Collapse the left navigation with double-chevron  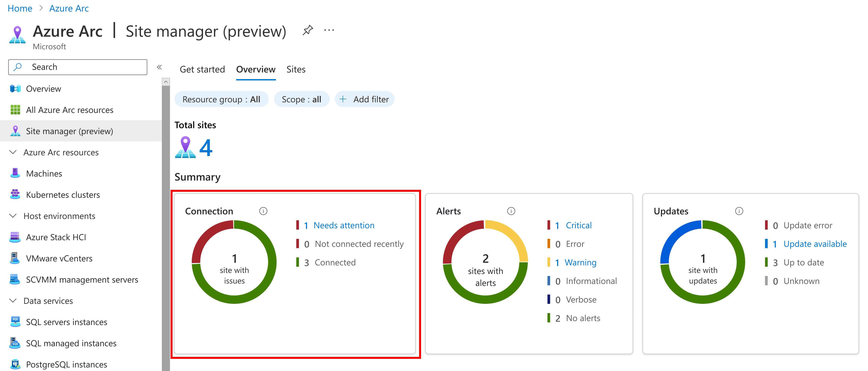(159, 67)
